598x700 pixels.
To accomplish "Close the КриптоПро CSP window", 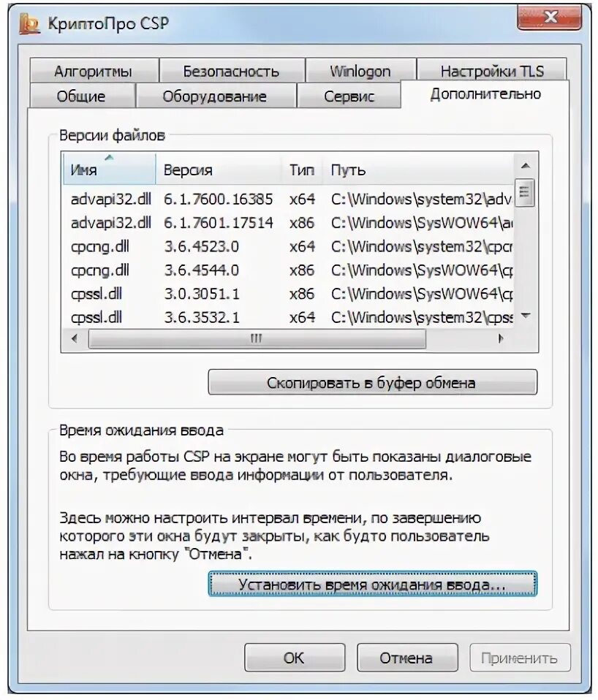I will 549,18.
